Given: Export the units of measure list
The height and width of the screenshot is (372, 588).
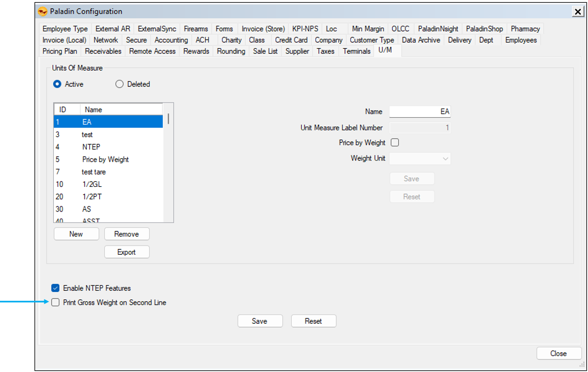Looking at the screenshot, I should [126, 252].
